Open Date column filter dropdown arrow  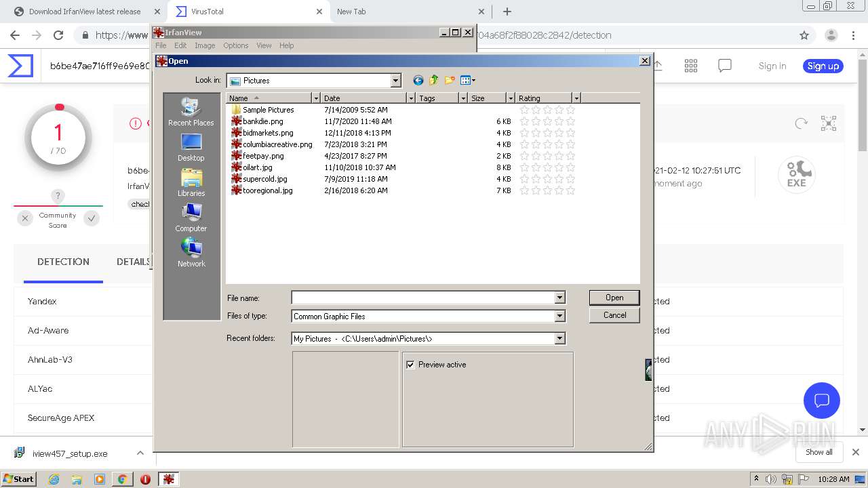tap(411, 98)
